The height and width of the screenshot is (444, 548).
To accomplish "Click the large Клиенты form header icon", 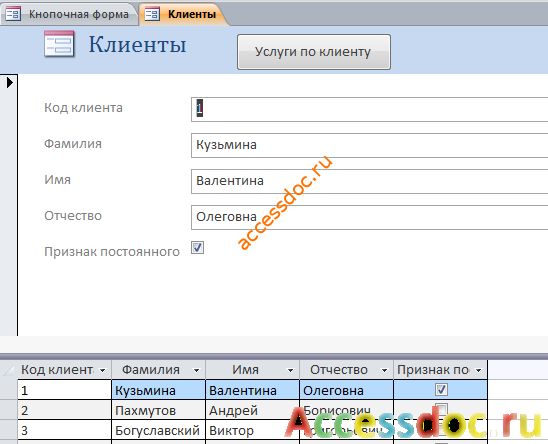I will [x=59, y=44].
